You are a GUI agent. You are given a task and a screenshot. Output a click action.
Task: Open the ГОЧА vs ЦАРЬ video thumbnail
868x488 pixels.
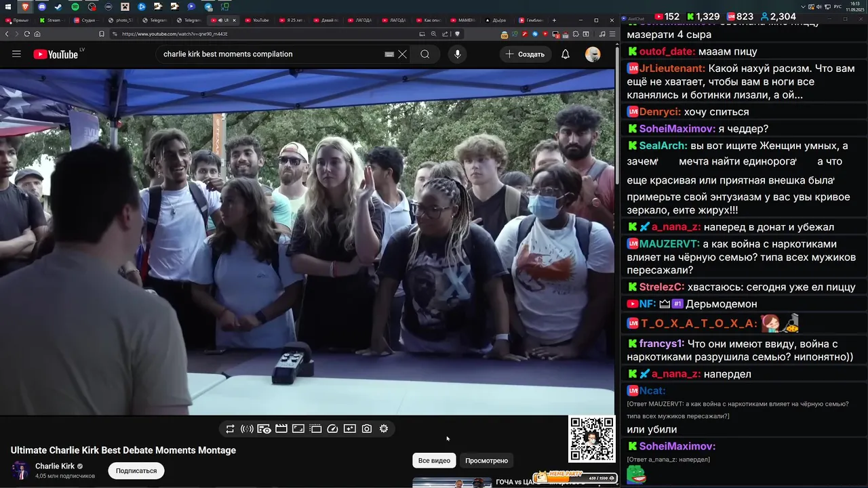tap(452, 483)
